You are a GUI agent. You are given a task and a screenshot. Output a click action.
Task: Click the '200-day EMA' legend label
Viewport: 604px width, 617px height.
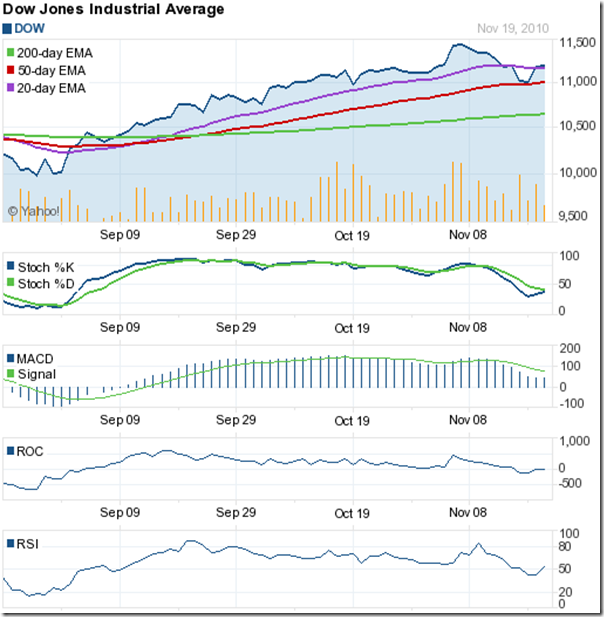(x=55, y=53)
